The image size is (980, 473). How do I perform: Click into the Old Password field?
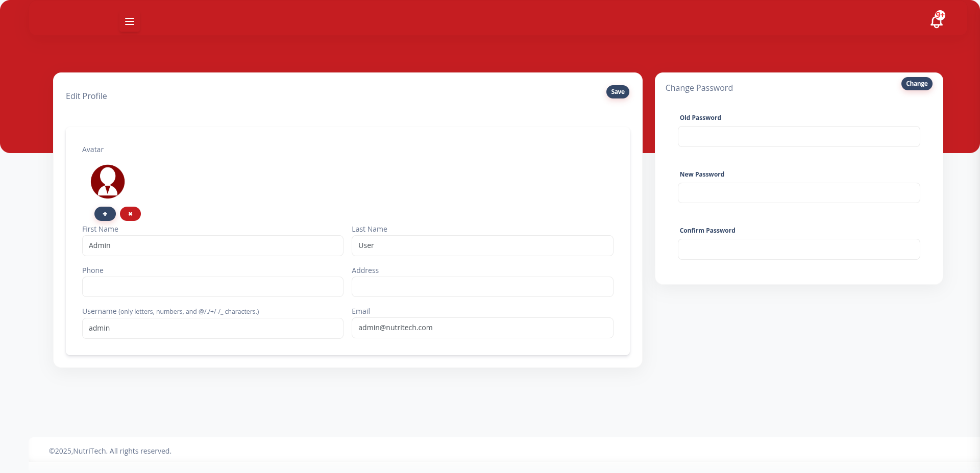point(798,136)
